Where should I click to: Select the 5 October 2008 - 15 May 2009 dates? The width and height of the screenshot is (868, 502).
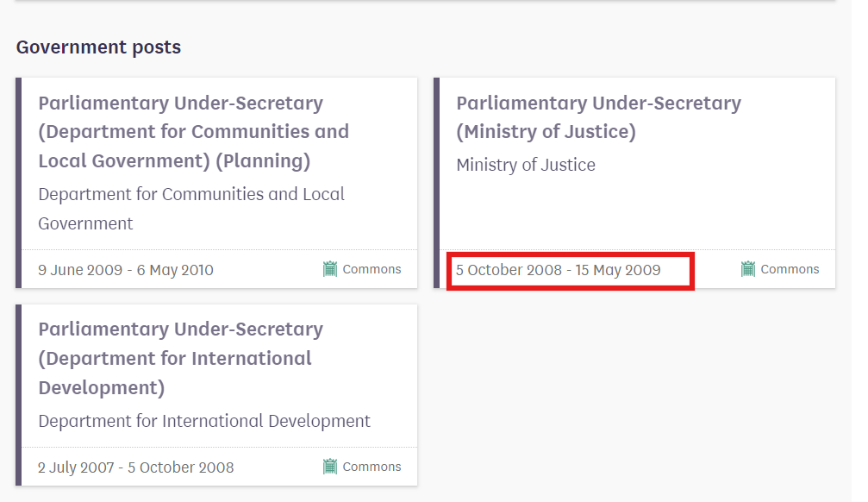558,270
